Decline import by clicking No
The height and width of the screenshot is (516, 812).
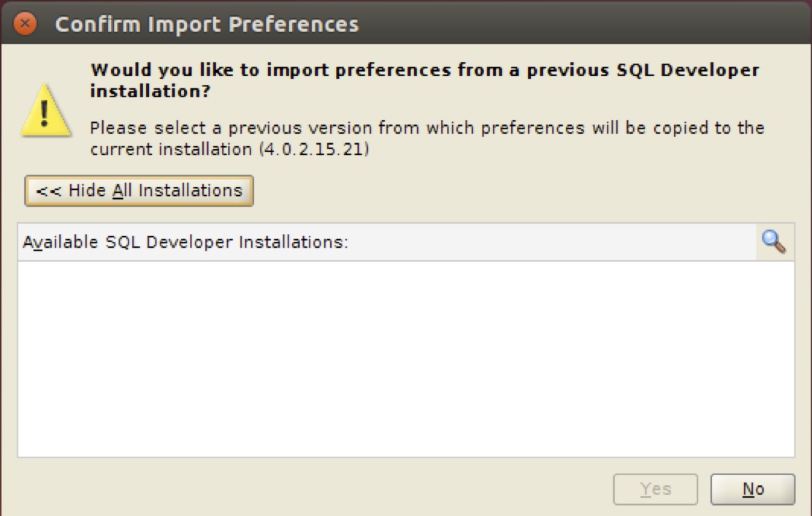click(x=753, y=488)
